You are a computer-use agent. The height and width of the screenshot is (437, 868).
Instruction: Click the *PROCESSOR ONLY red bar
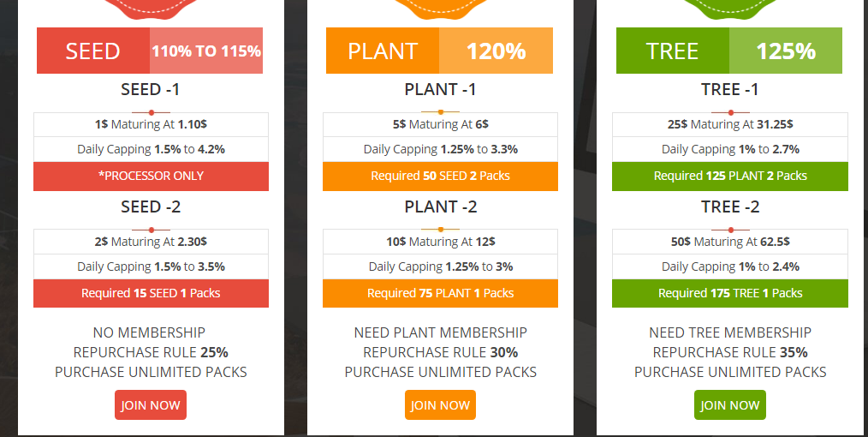pos(152,177)
